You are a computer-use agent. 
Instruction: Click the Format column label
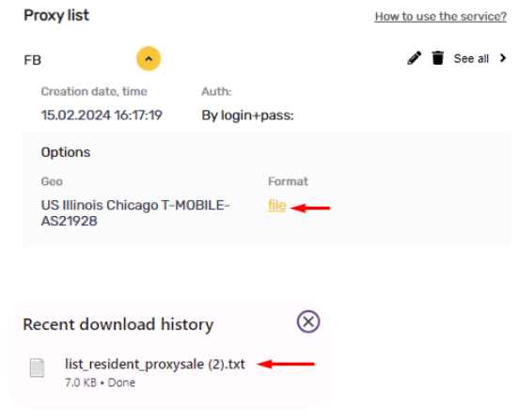coord(288,181)
